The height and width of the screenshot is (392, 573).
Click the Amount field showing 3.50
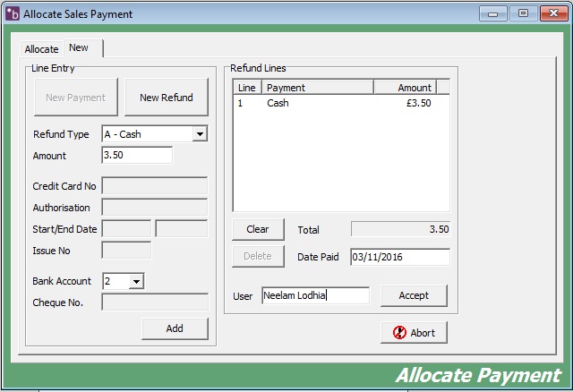[137, 155]
